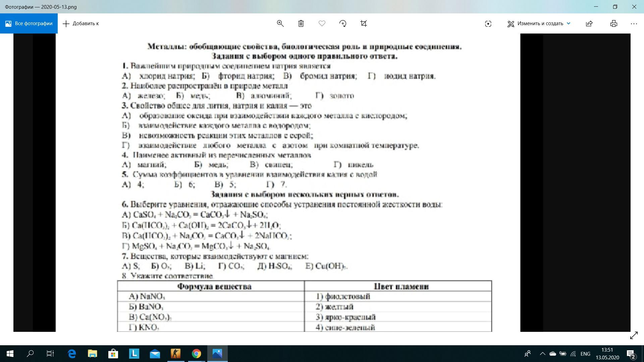The width and height of the screenshot is (644, 362).
Task: Open the three-dots more menu
Action: [x=634, y=23]
